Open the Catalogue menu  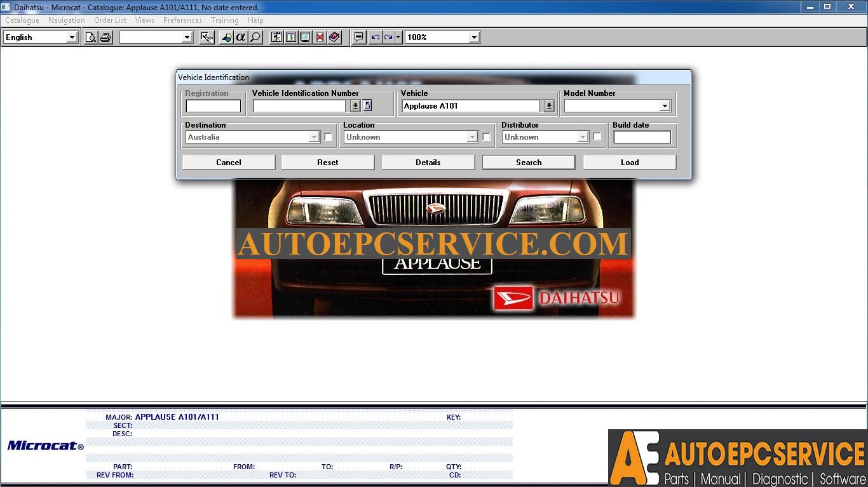pos(22,20)
